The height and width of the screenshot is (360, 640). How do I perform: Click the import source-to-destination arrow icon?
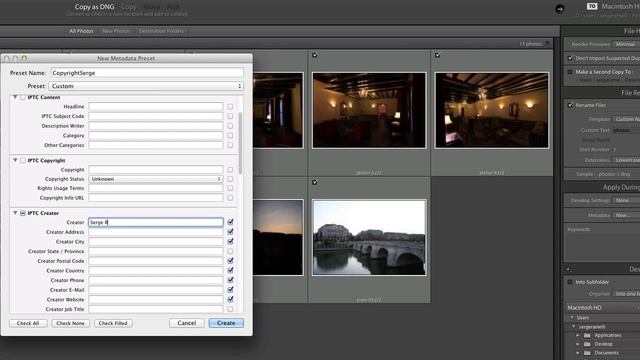(x=560, y=9)
